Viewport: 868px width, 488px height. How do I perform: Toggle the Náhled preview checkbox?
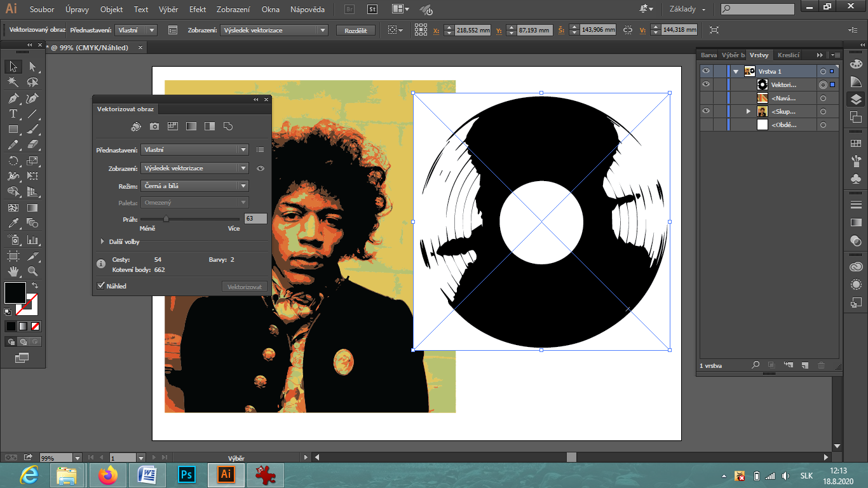[100, 286]
